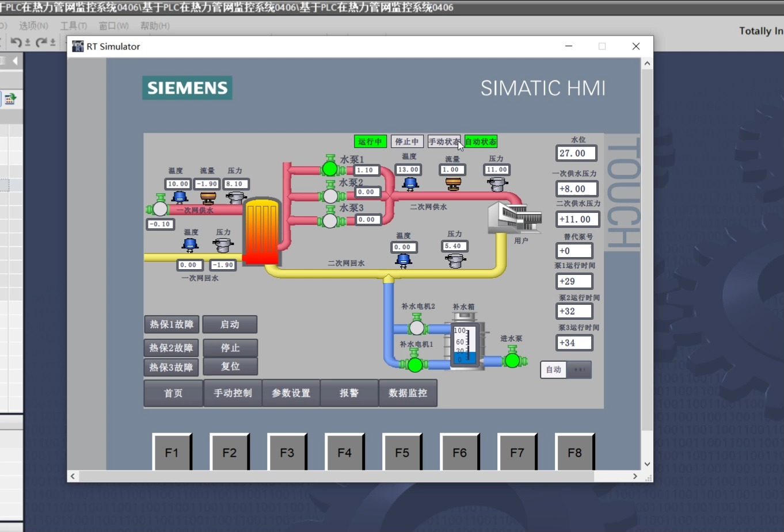The image size is (784, 532).
Task: Click secondary supply pressure gauge icon
Action: (x=497, y=184)
